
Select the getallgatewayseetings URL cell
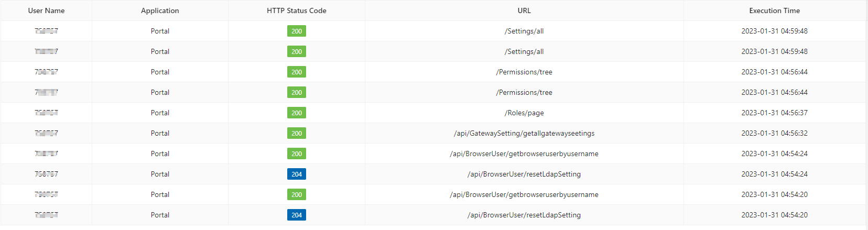524,133
